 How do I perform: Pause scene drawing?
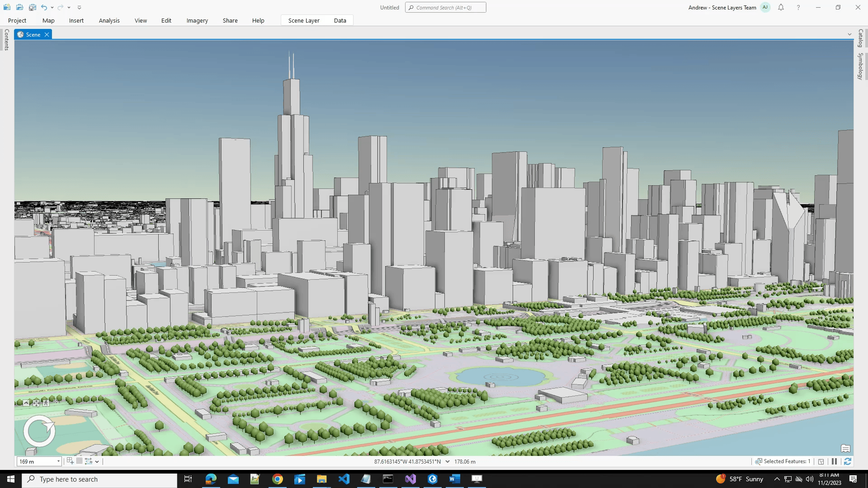coord(835,461)
